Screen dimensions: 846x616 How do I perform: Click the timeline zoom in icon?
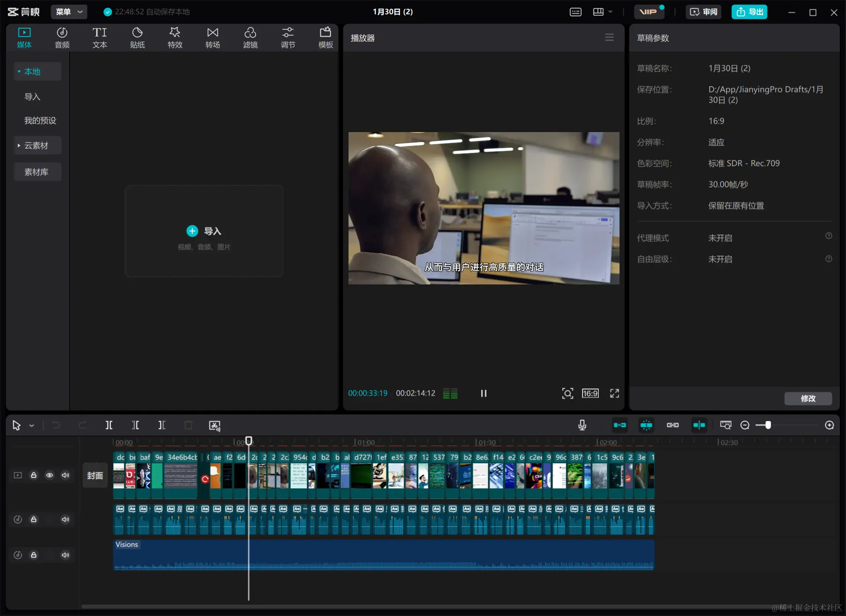coord(829,425)
